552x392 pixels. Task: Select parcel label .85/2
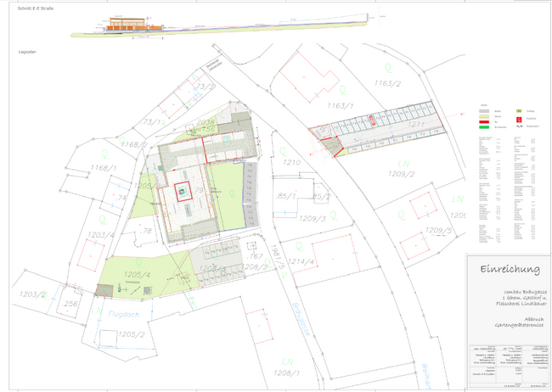click(x=321, y=196)
